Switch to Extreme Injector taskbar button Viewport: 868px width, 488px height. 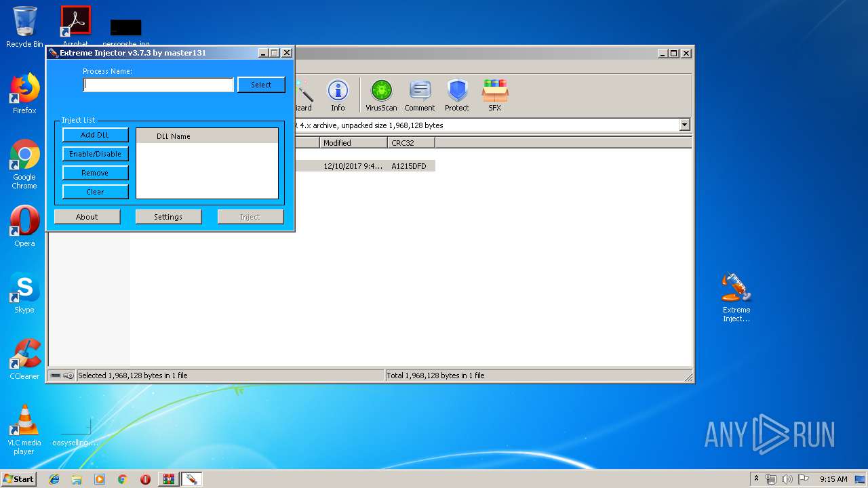191,479
